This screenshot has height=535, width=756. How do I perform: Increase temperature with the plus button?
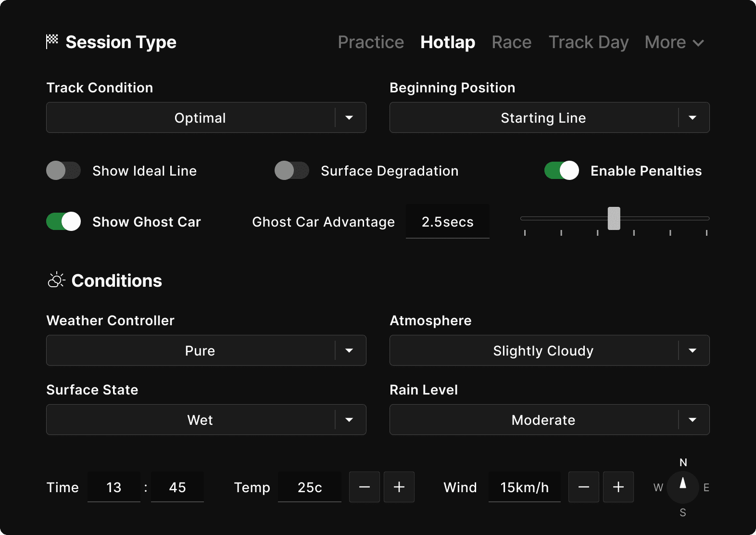click(399, 487)
